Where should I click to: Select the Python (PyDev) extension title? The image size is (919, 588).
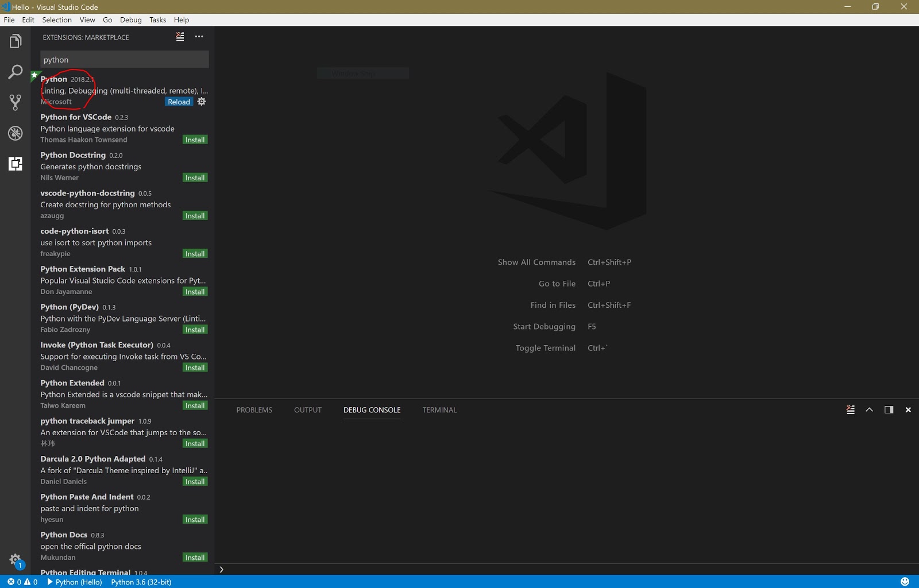(69, 307)
